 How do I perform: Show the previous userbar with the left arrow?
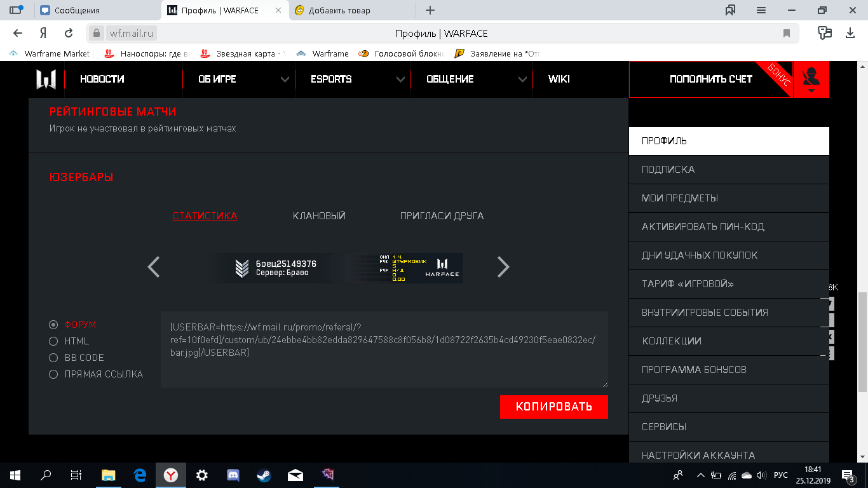(x=153, y=267)
